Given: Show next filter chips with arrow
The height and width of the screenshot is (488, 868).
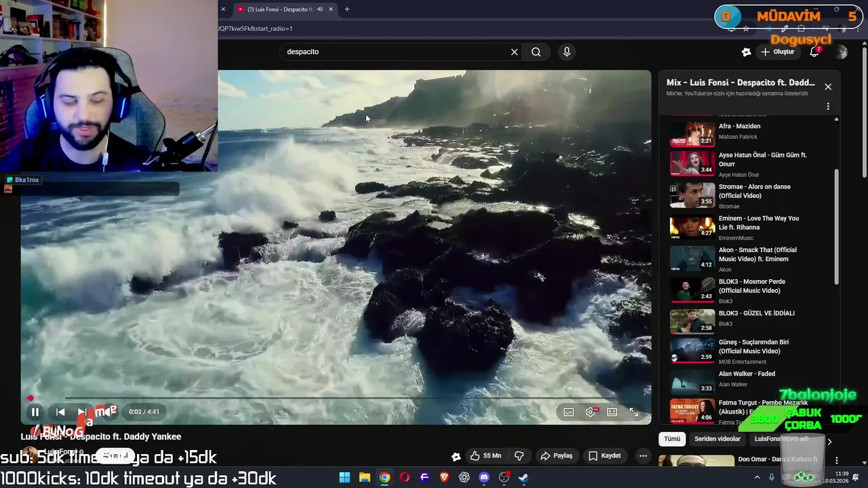Looking at the screenshot, I should click(x=829, y=441).
